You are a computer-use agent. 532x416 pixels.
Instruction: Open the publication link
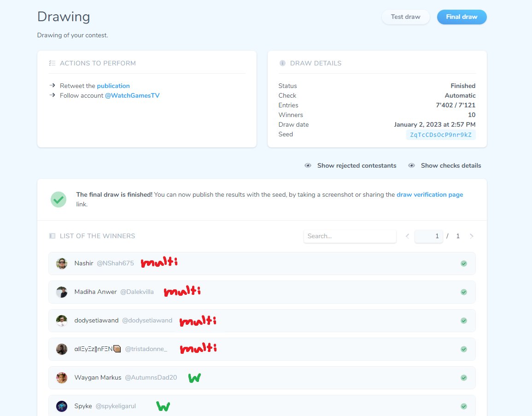pos(113,86)
